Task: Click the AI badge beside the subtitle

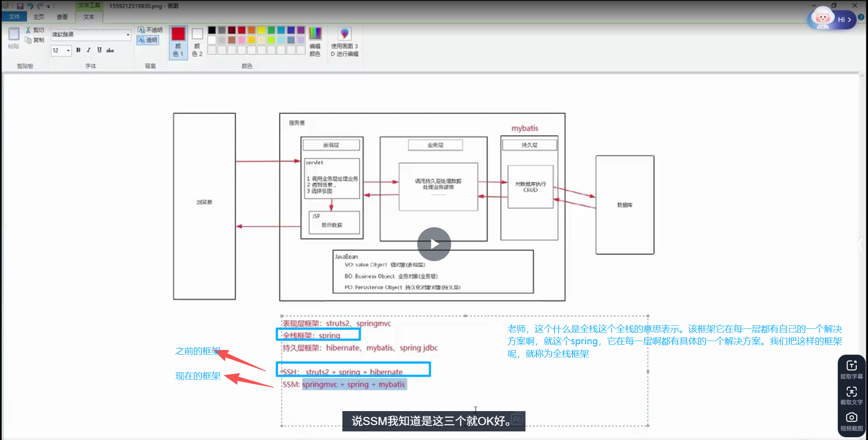Action: pos(517,420)
